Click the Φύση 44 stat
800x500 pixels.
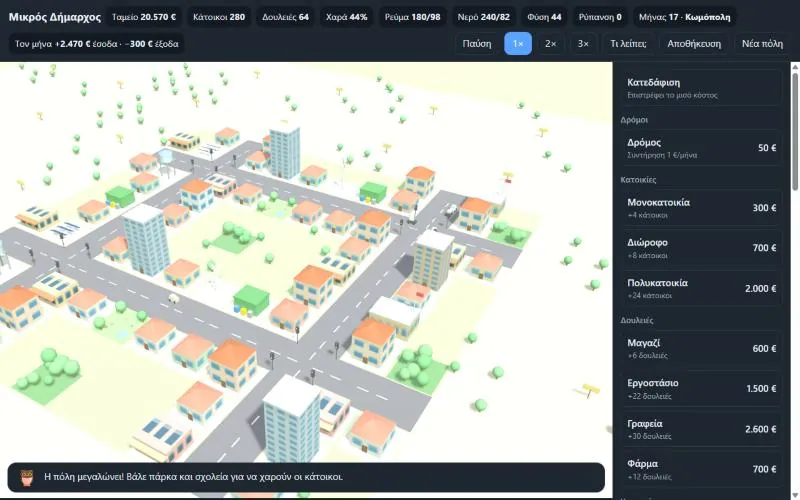click(544, 17)
